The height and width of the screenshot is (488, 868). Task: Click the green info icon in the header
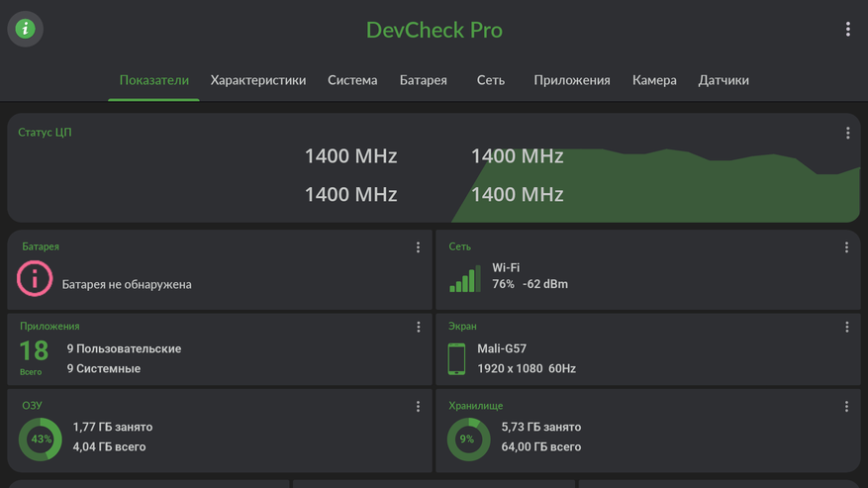(x=26, y=30)
